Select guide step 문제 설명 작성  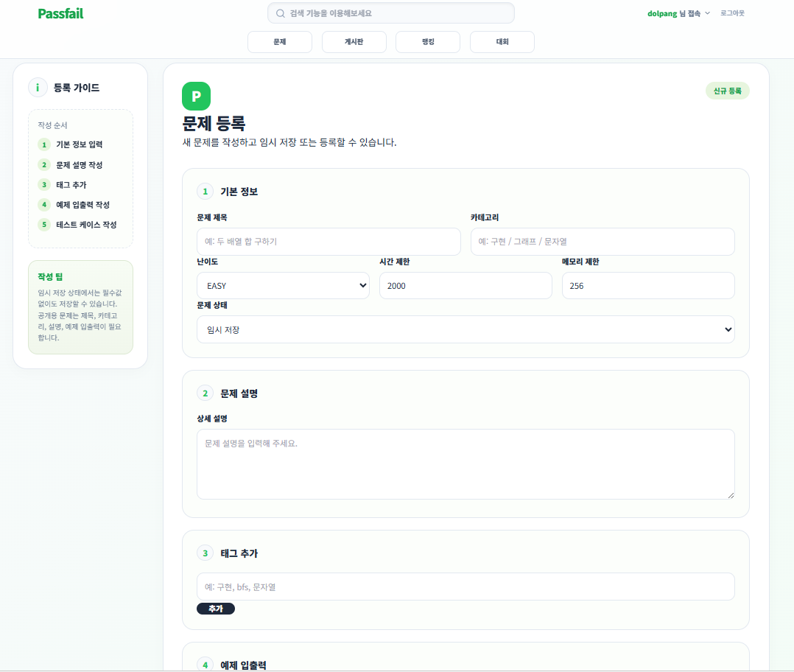point(71,165)
